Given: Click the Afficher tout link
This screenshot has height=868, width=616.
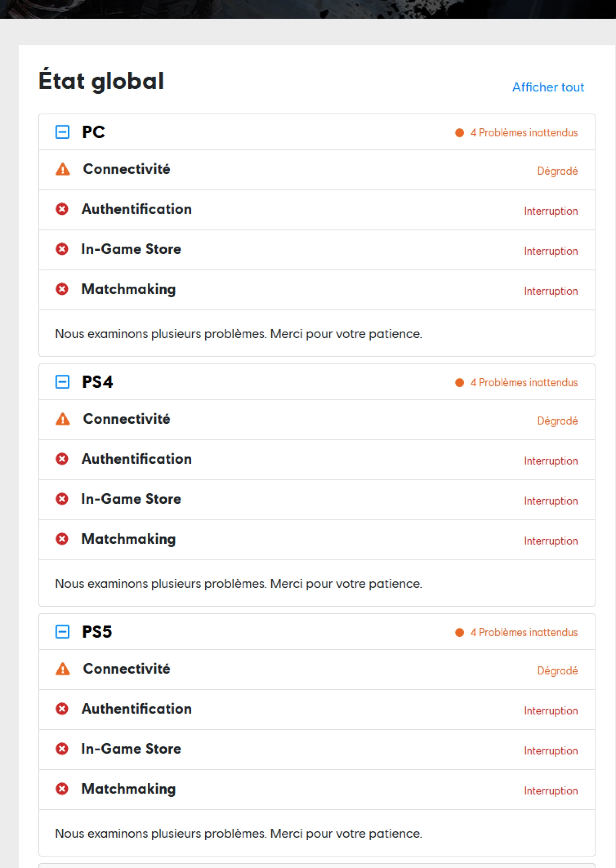Looking at the screenshot, I should (548, 87).
